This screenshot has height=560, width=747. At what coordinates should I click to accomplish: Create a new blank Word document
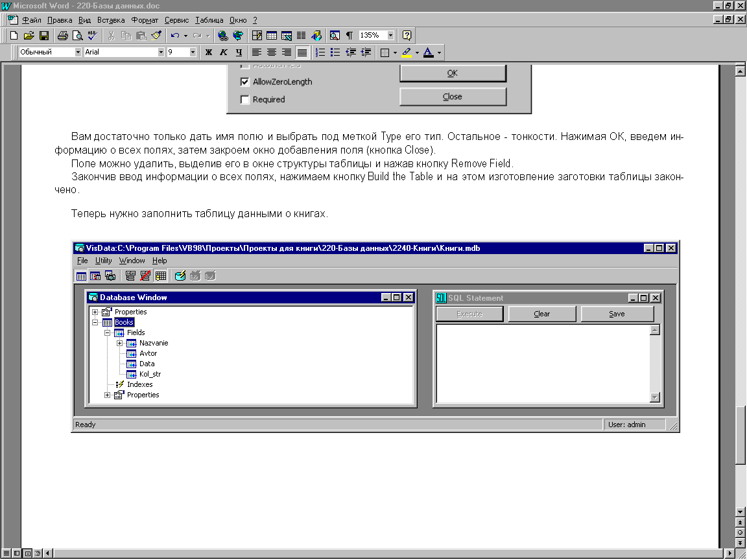(14, 35)
